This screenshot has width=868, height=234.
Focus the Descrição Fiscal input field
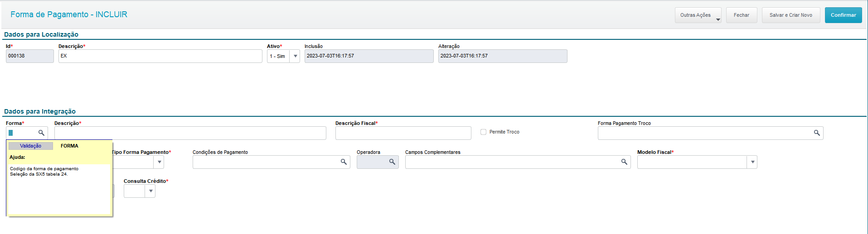(x=403, y=133)
